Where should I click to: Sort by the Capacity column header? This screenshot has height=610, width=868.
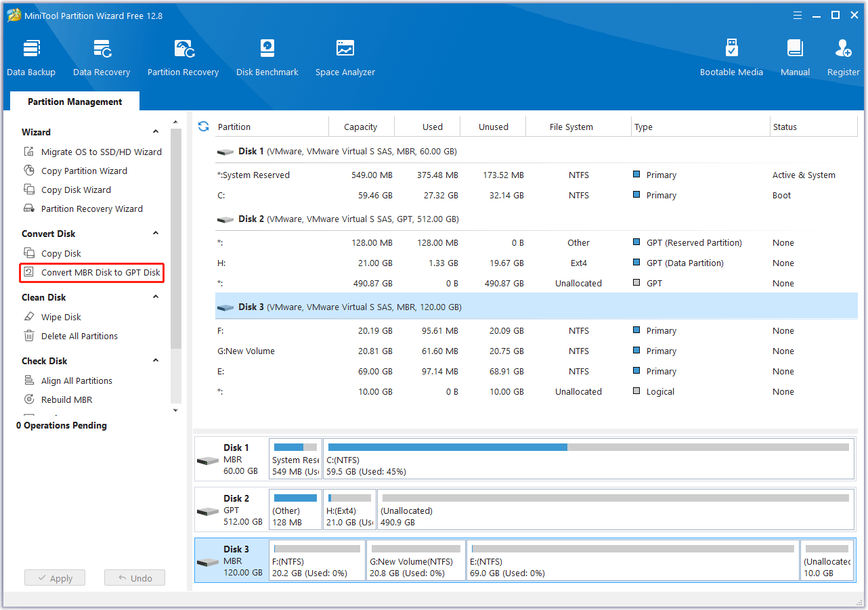coord(361,127)
